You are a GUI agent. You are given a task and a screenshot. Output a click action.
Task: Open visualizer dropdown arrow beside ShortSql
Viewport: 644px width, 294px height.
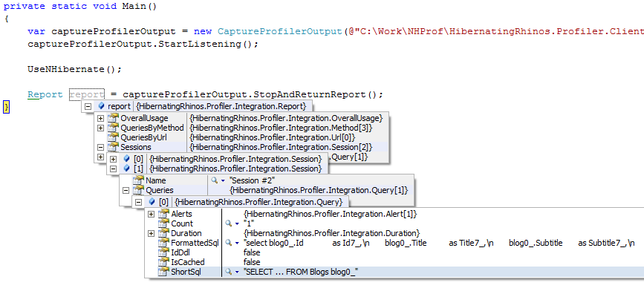click(x=237, y=272)
